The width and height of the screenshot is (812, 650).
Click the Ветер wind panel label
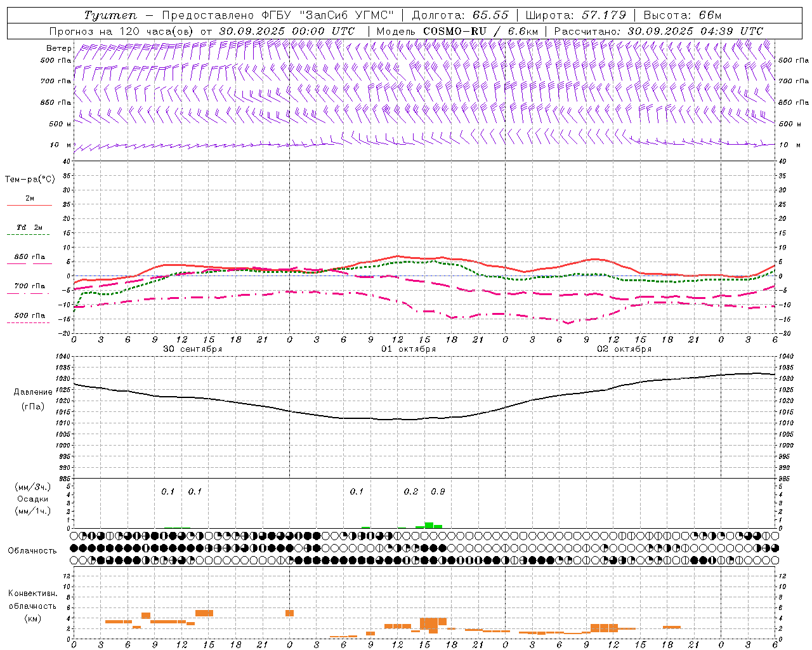[x=58, y=48]
